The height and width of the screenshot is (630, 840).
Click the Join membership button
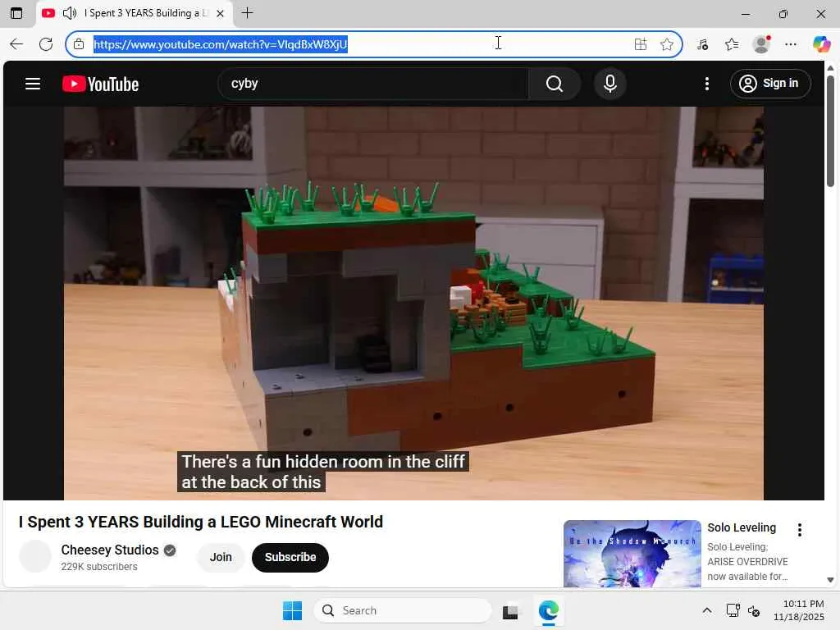(221, 557)
